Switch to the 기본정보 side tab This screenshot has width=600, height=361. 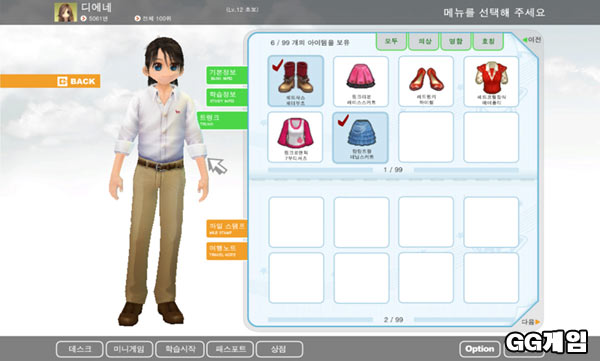pos(227,75)
